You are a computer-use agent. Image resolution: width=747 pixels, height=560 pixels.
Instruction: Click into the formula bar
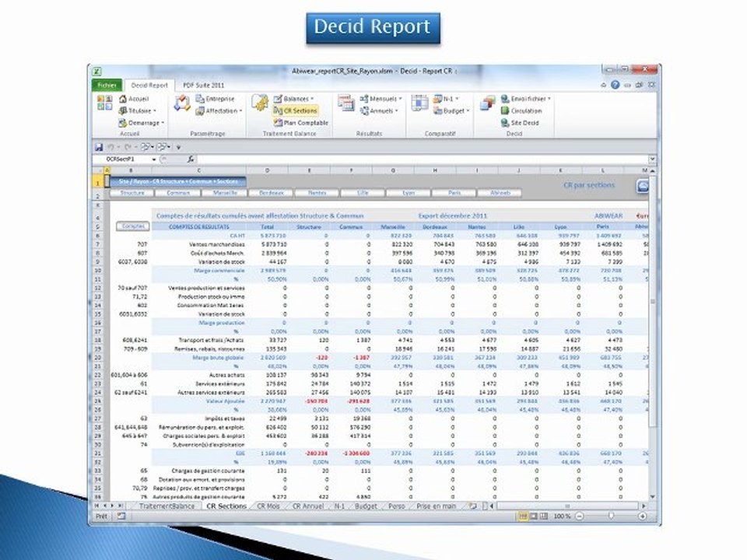[423, 159]
